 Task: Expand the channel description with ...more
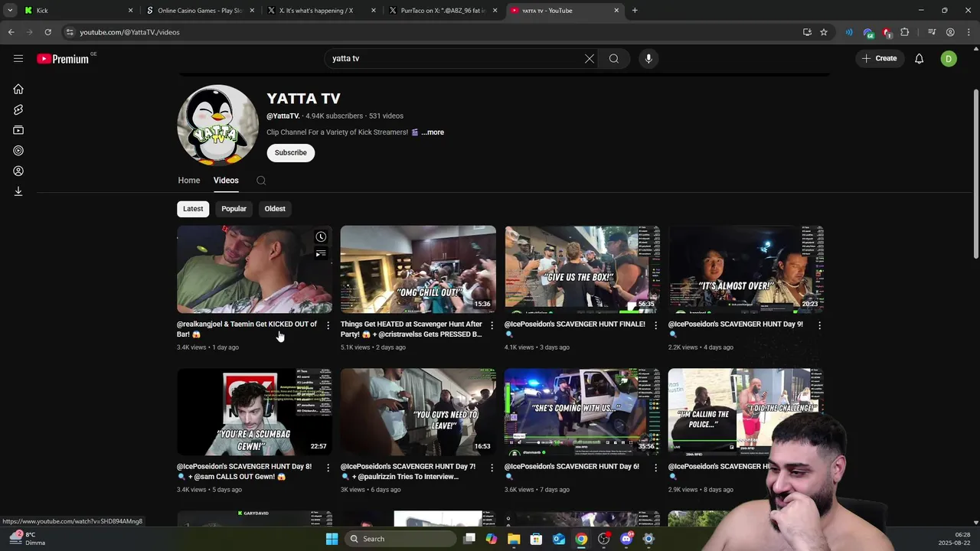point(433,132)
